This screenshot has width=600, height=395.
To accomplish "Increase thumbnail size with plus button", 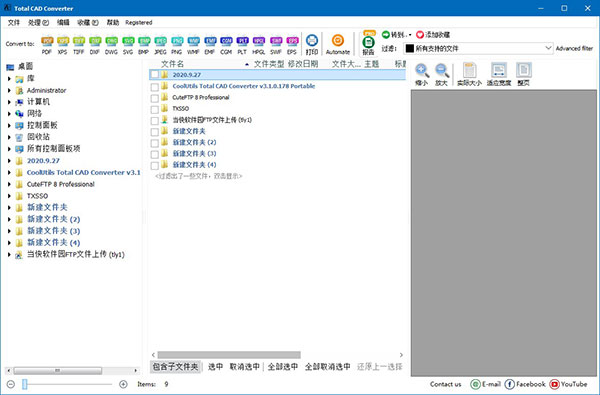I will pos(123,384).
